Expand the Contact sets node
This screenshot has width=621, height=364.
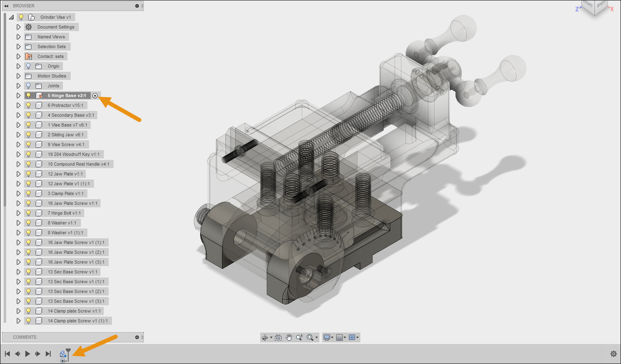coord(18,56)
